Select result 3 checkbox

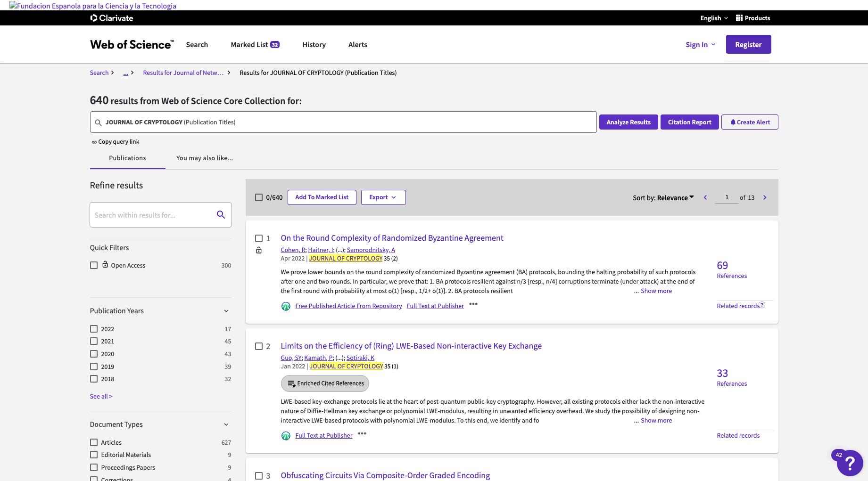[259, 476]
